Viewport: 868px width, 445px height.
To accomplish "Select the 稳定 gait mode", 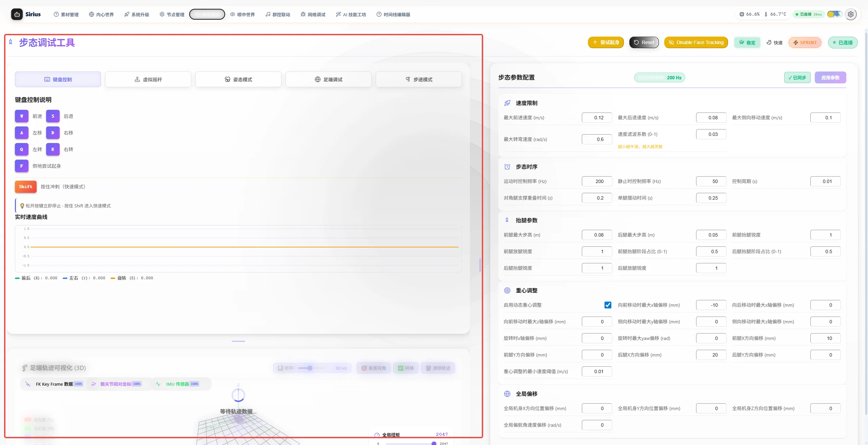I will point(747,42).
